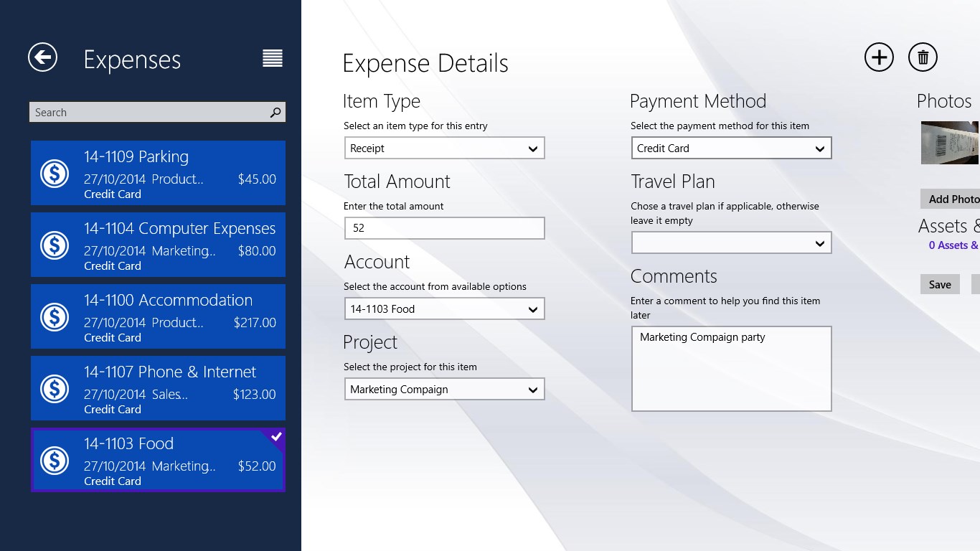980x551 pixels.
Task: Select the 14-1100 Accommodation entry
Action: pyautogui.click(x=158, y=316)
